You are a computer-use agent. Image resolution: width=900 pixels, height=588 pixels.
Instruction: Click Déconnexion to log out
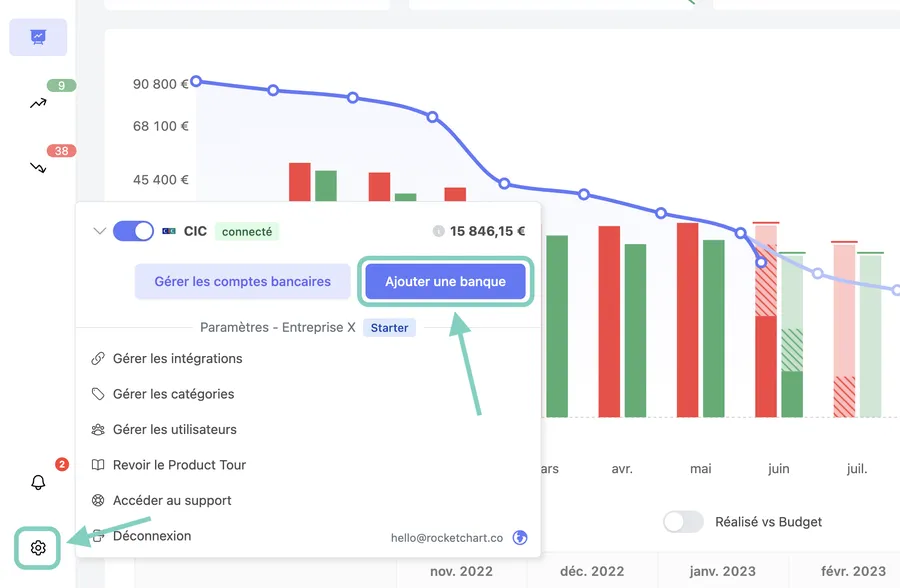pos(152,536)
